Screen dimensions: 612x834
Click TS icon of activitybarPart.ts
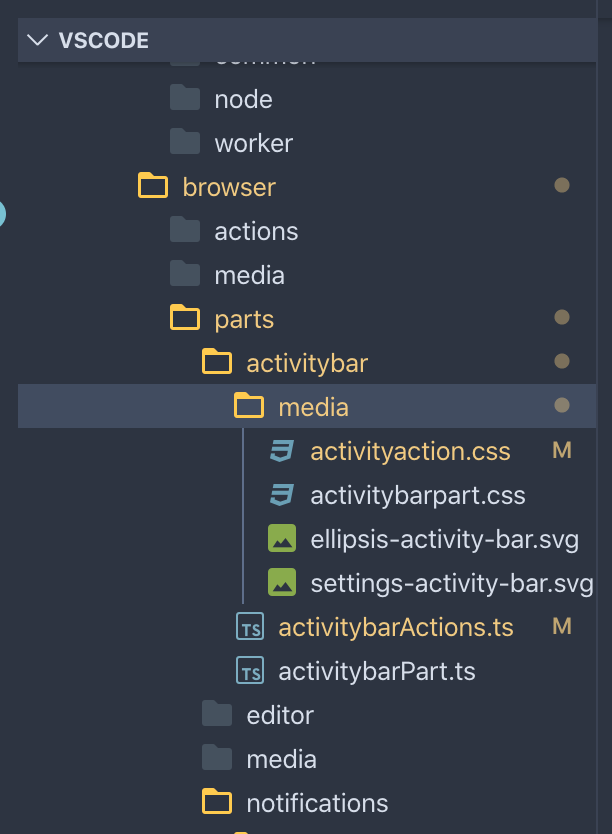(x=250, y=671)
